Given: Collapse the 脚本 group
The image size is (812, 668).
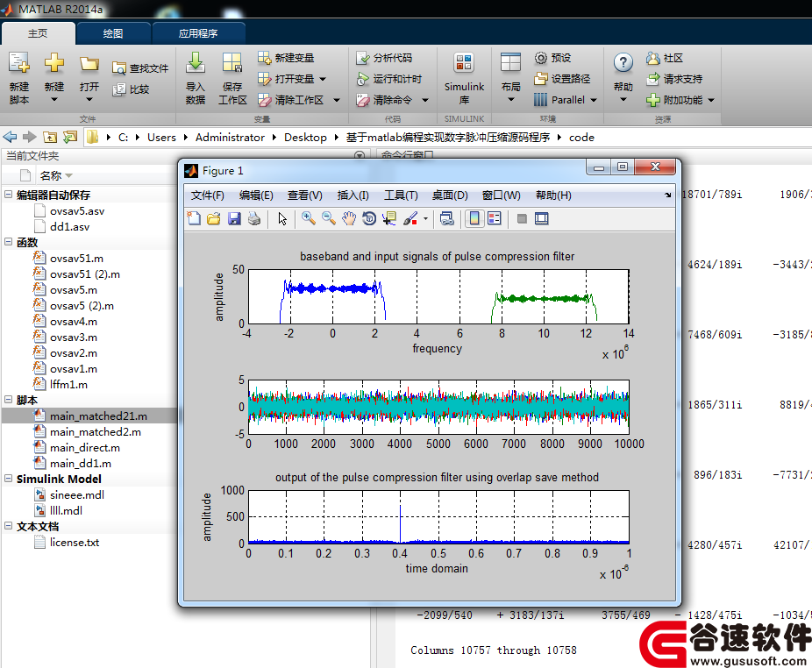Looking at the screenshot, I should tap(8, 400).
